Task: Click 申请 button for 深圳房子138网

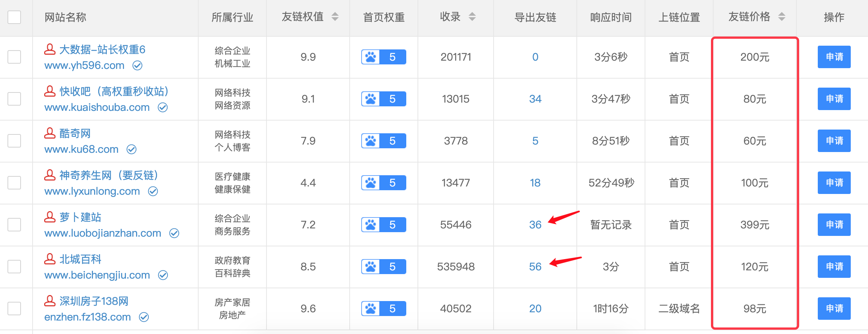Action: [x=834, y=309]
